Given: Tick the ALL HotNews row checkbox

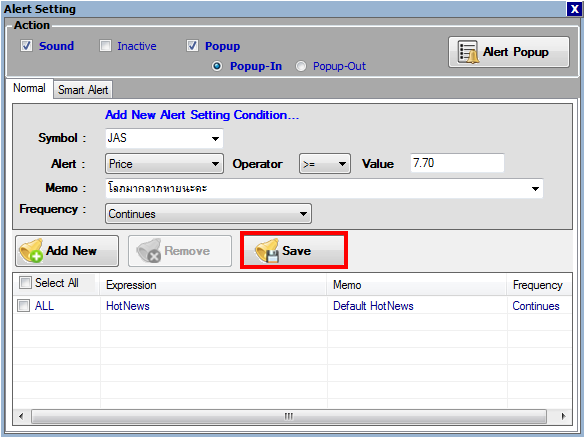Looking at the screenshot, I should click(x=23, y=306).
